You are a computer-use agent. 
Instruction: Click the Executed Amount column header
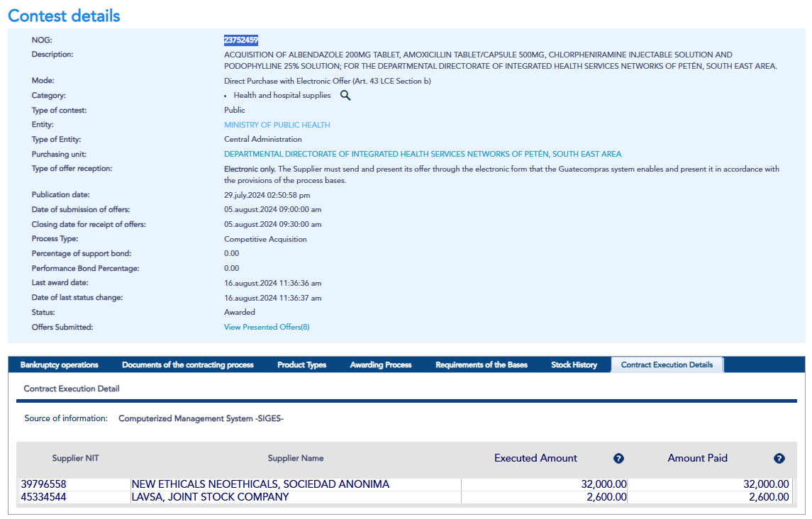[535, 458]
